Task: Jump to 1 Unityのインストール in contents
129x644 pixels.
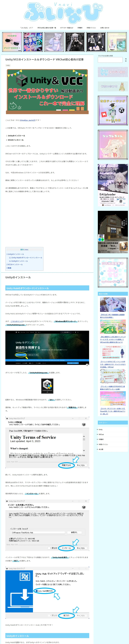Action: tap(15, 254)
